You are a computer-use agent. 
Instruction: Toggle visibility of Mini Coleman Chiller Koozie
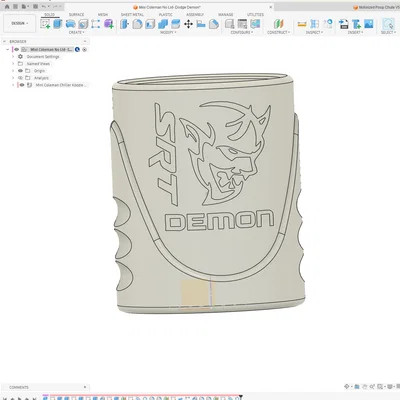22,85
